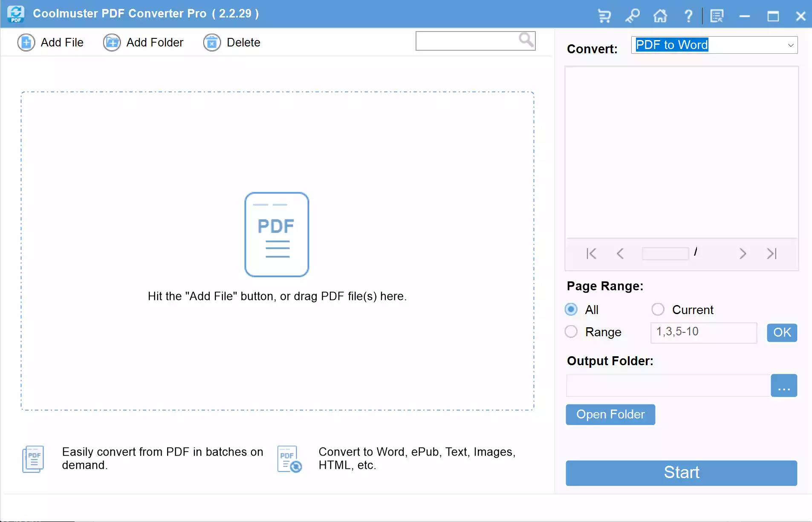Browse output folder with ellipsis button
Image resolution: width=812 pixels, height=522 pixels.
(784, 386)
